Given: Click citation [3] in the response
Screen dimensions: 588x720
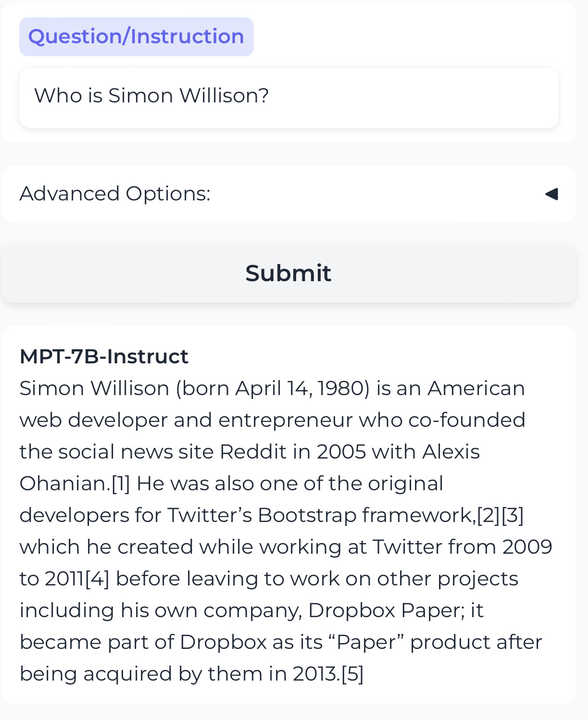Looking at the screenshot, I should pos(513,515).
